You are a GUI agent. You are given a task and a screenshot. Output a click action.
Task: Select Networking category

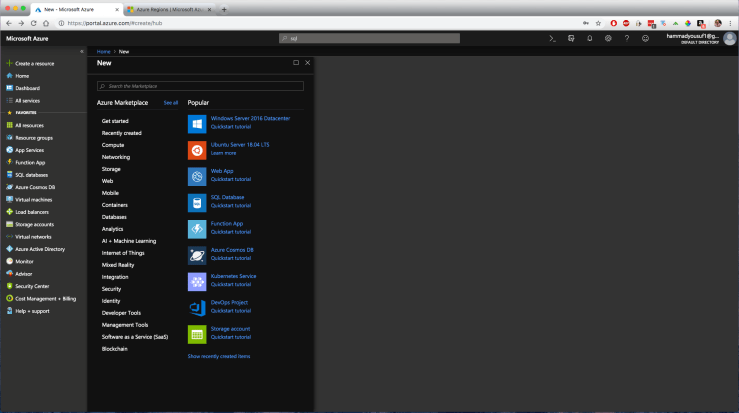click(x=116, y=157)
